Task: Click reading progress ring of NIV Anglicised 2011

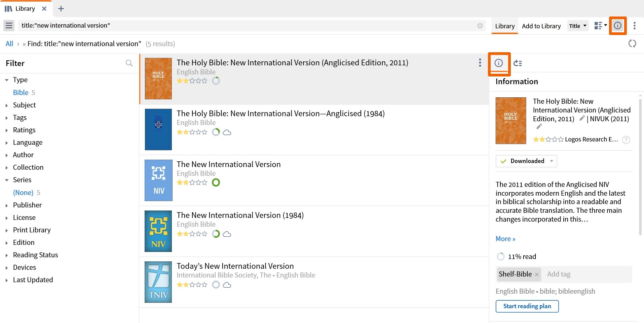Action: pyautogui.click(x=216, y=80)
